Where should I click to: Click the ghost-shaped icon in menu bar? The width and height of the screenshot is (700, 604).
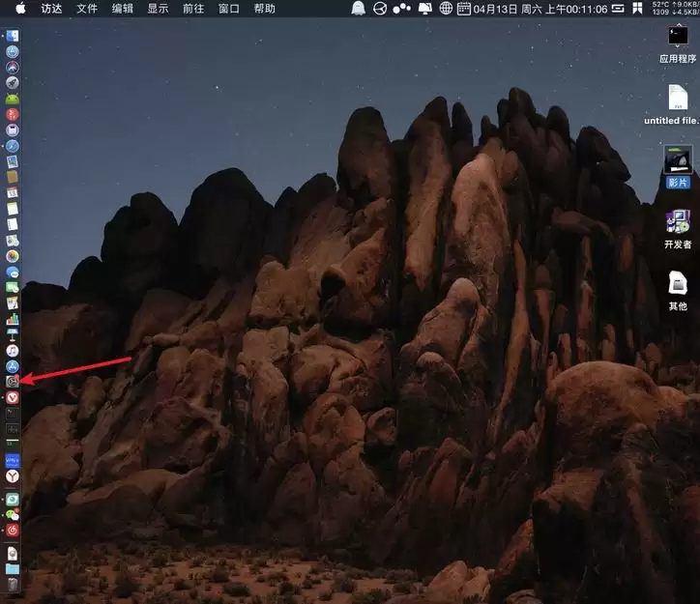coord(358,9)
